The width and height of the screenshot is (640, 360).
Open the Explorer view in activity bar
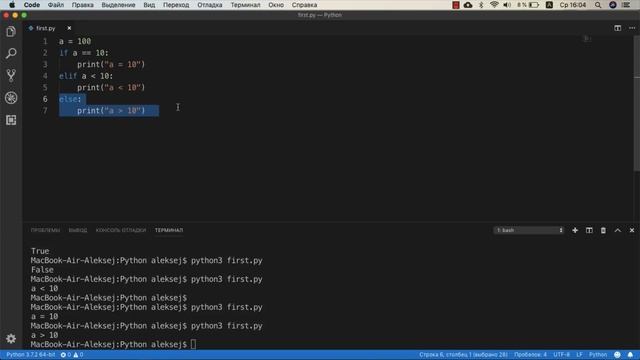tap(11, 31)
